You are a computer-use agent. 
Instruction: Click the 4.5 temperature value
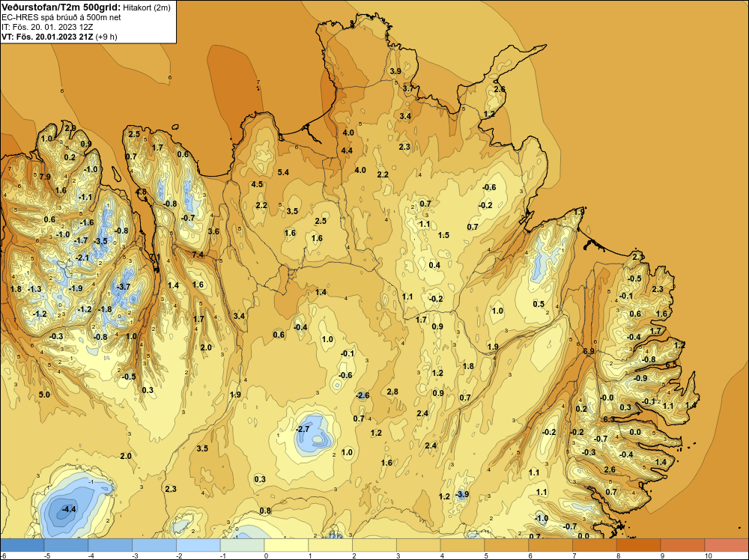(x=257, y=184)
